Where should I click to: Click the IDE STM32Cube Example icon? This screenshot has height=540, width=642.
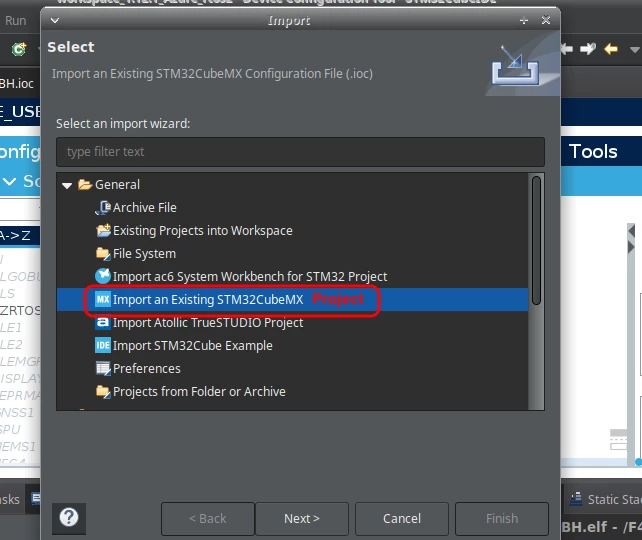103,346
